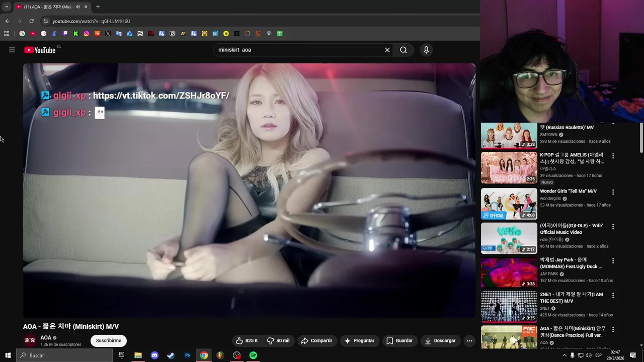Mute the tab via its speaker icon
Screen dimensions: 644x362
pyautogui.click(x=77, y=7)
